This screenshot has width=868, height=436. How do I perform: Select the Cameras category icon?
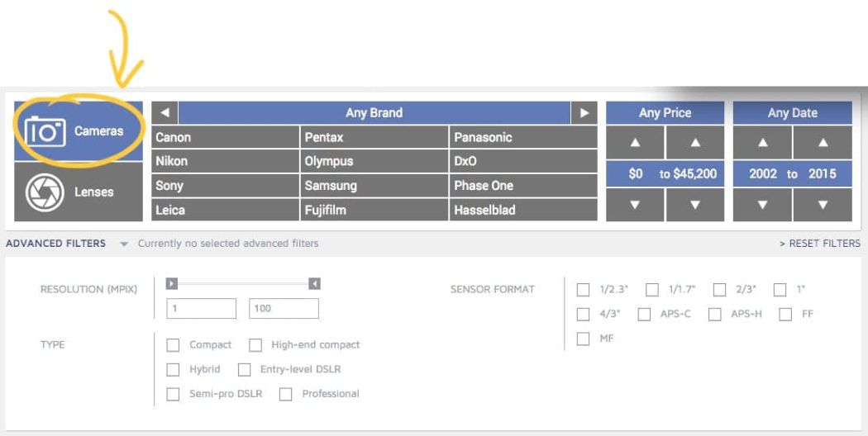(45, 132)
